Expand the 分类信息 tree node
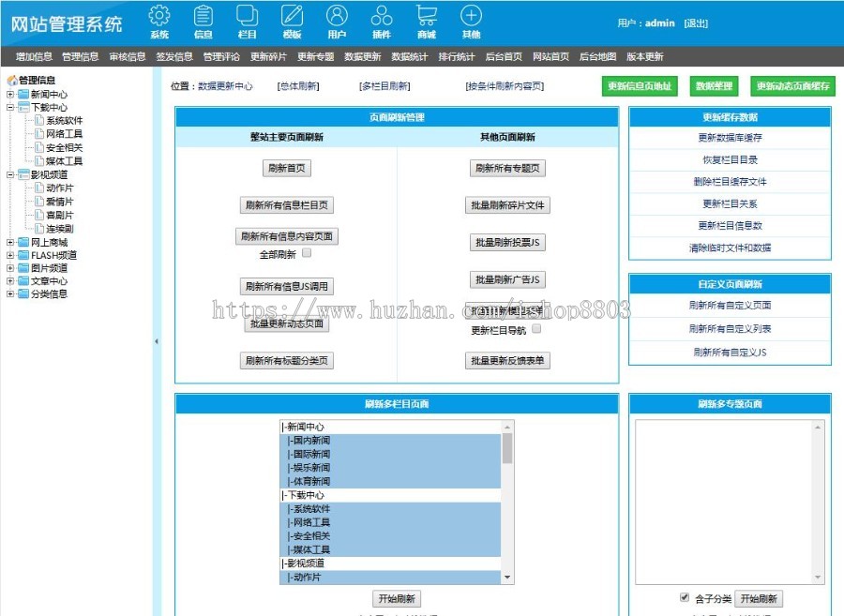Screen dimensions: 844x616 click(x=10, y=293)
